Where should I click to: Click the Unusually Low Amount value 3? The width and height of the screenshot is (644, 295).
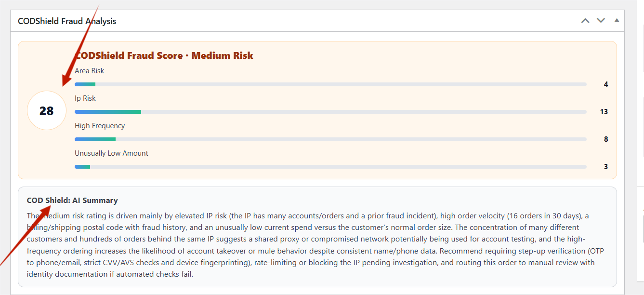coord(606,167)
